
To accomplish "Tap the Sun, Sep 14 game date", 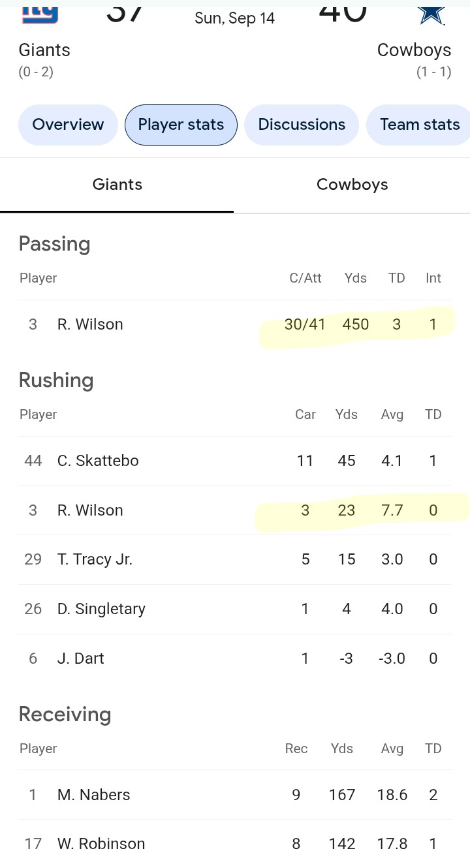I will (234, 18).
